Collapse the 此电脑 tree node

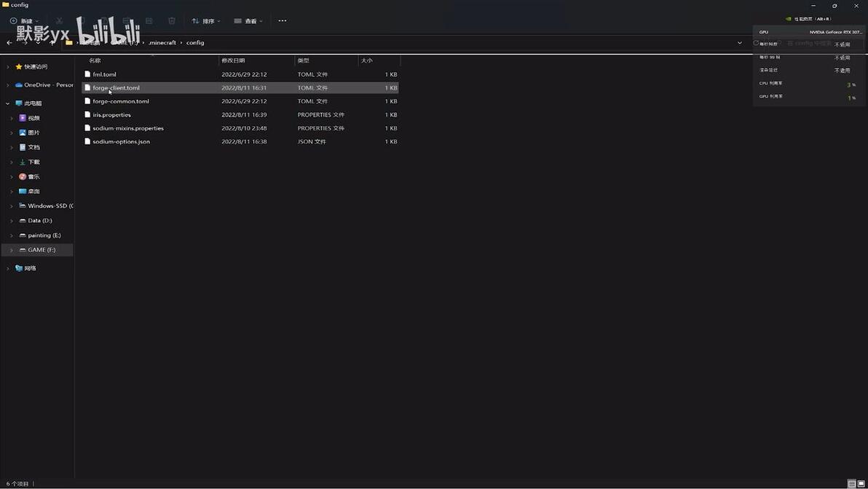pos(8,103)
